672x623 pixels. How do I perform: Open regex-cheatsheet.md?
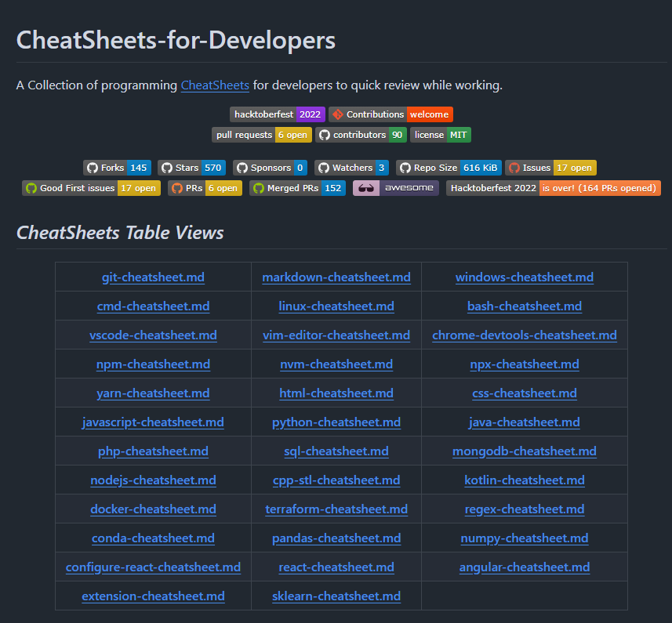click(x=525, y=509)
